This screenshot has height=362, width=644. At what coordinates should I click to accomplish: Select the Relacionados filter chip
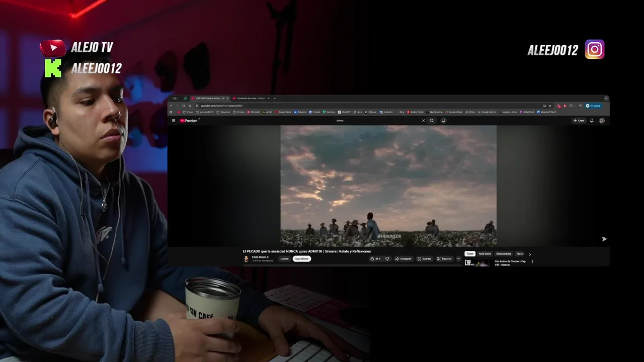[504, 254]
